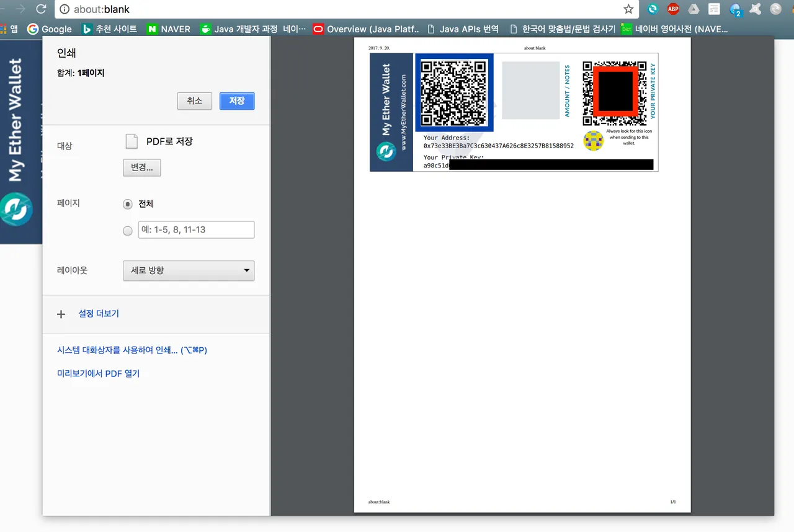Click the 레이아웃 label
794x532 pixels.
pos(72,270)
